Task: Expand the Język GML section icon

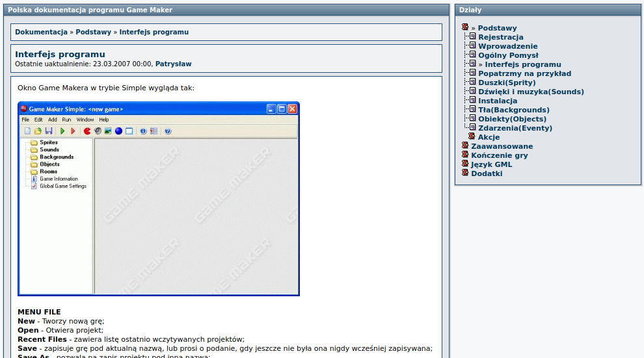Action: click(465, 164)
